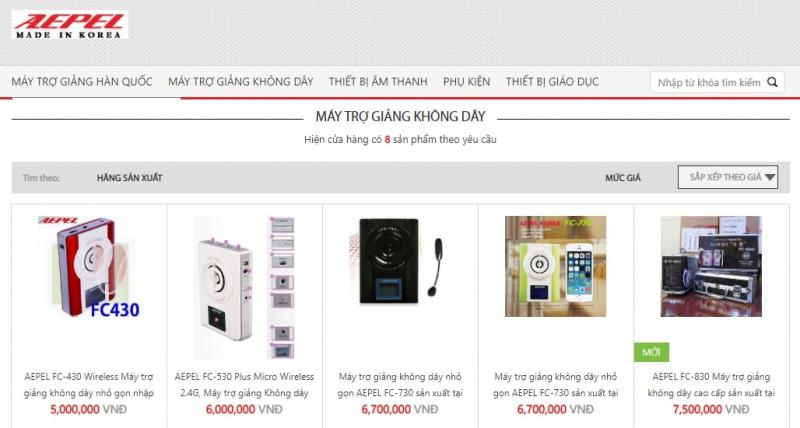
Task: Open the FC-830 boxed product image
Action: pos(711,266)
